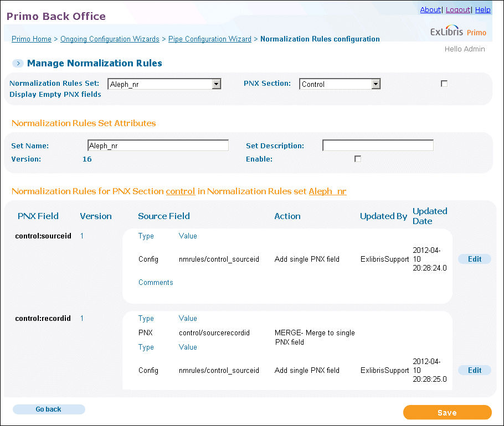Follow the Aleph_nr link in section heading
Viewport: 504px width, 426px height.
pos(327,191)
